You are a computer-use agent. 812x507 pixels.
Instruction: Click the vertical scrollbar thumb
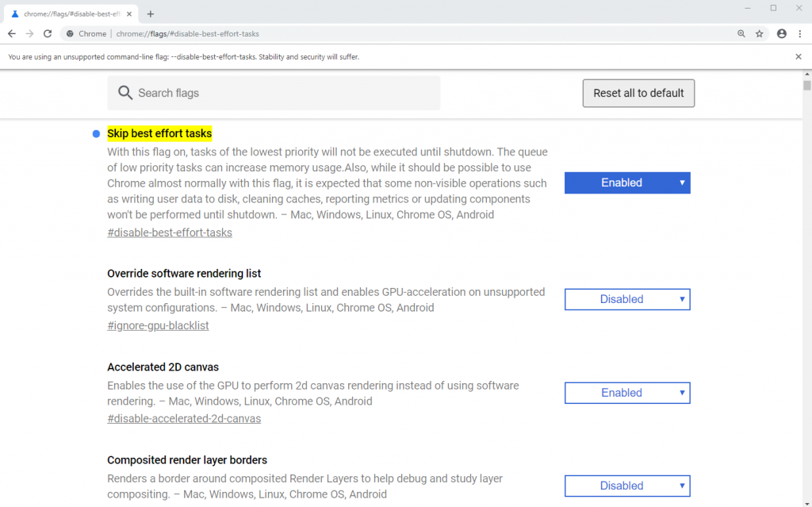[806, 85]
